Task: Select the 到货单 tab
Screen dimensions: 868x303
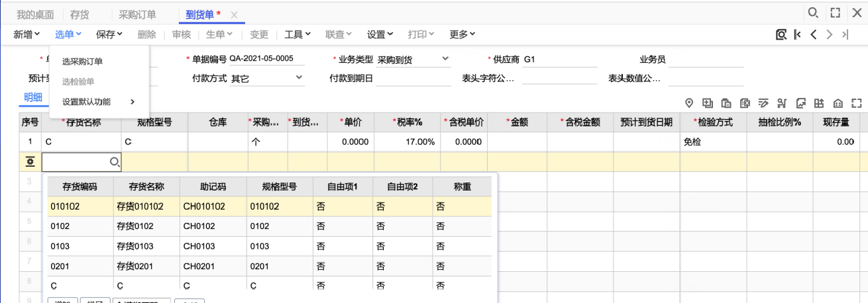Action: (199, 14)
